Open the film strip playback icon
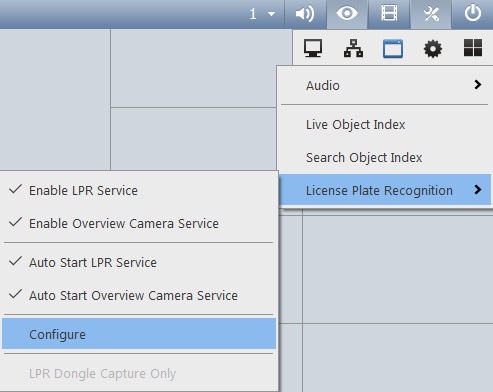 (389, 13)
